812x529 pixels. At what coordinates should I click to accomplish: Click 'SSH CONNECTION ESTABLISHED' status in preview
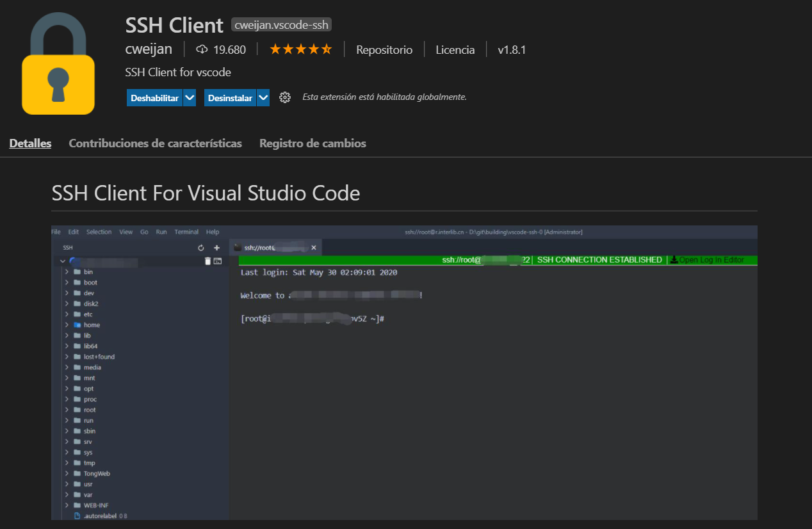point(599,260)
